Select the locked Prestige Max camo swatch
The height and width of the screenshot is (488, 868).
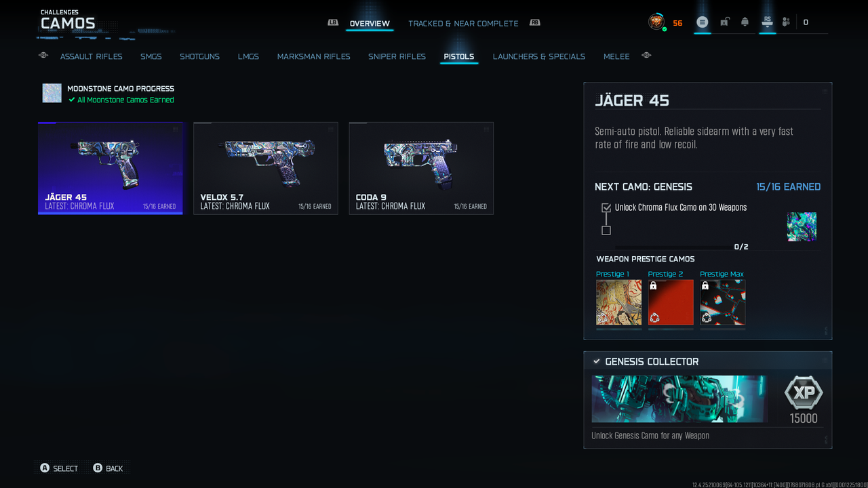click(x=723, y=302)
